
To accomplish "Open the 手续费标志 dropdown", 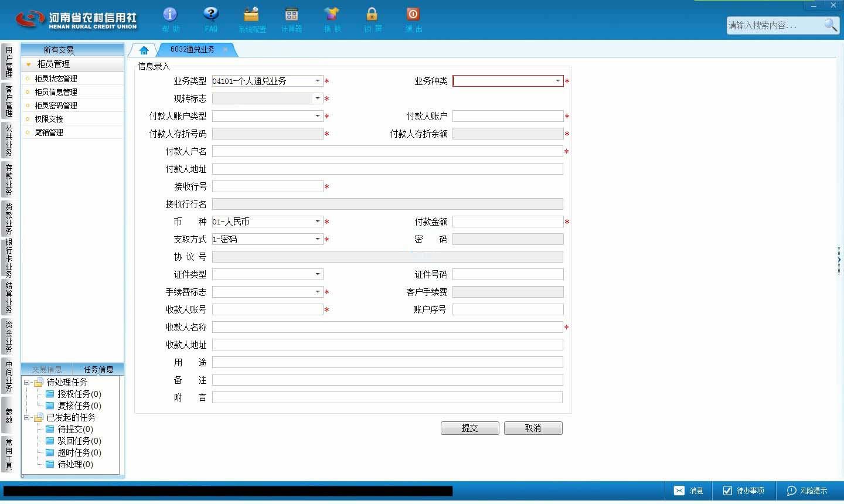I will (x=318, y=292).
